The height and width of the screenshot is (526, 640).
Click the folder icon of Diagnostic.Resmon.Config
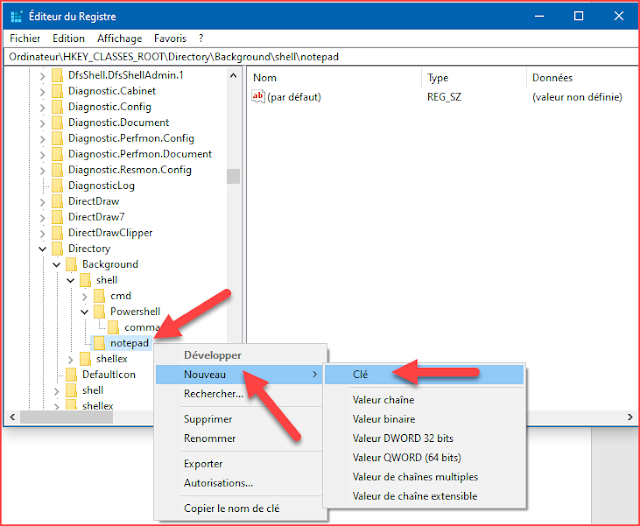(x=58, y=170)
